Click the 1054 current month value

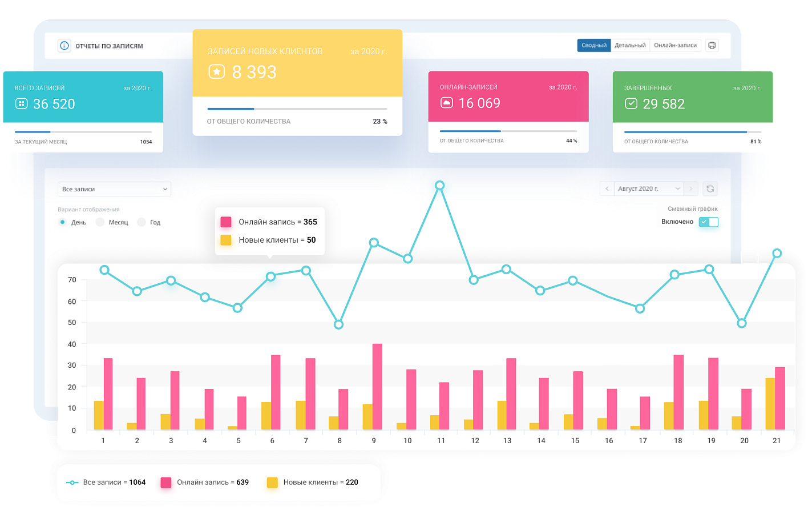(146, 142)
